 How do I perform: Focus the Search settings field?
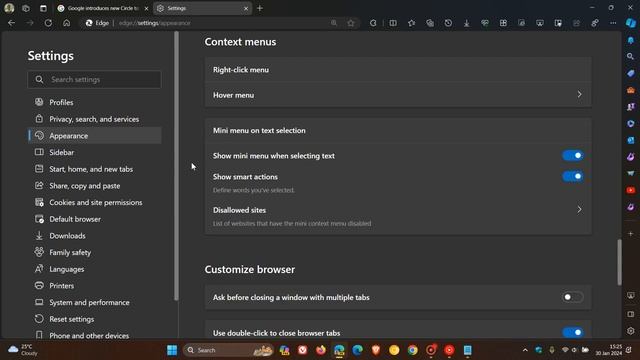click(94, 80)
